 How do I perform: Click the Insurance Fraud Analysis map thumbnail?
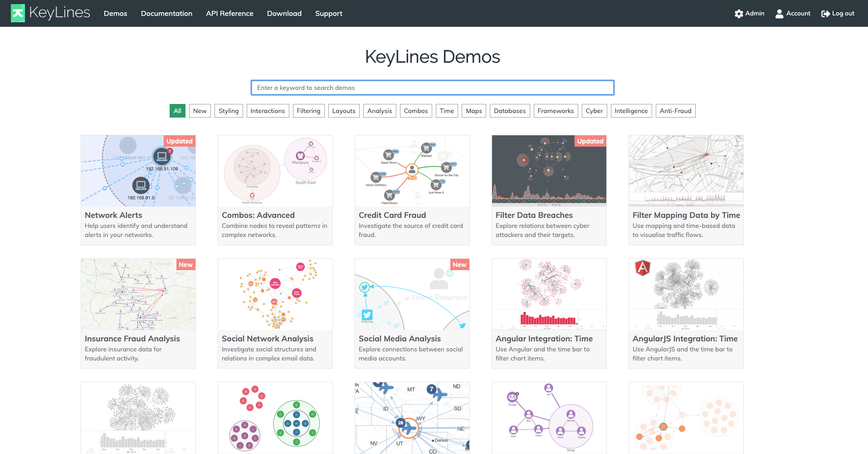click(x=138, y=294)
